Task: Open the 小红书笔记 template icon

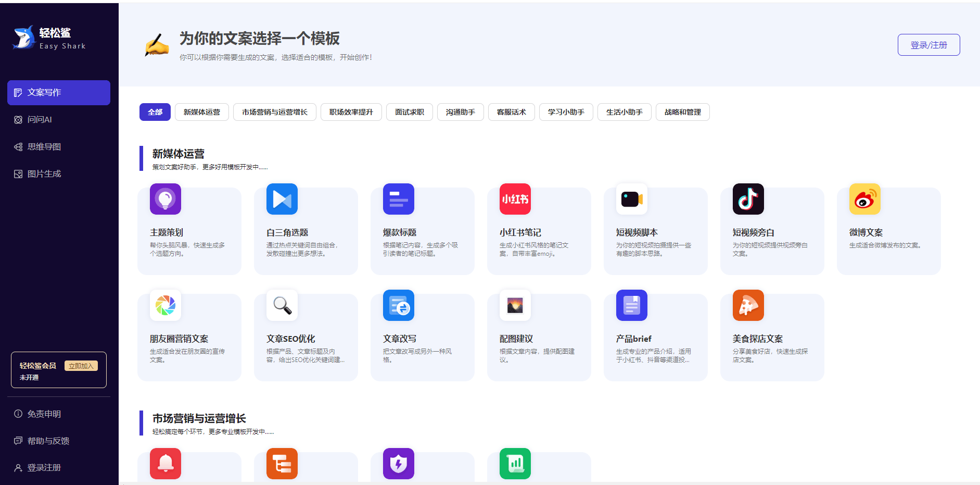Action: pos(514,199)
